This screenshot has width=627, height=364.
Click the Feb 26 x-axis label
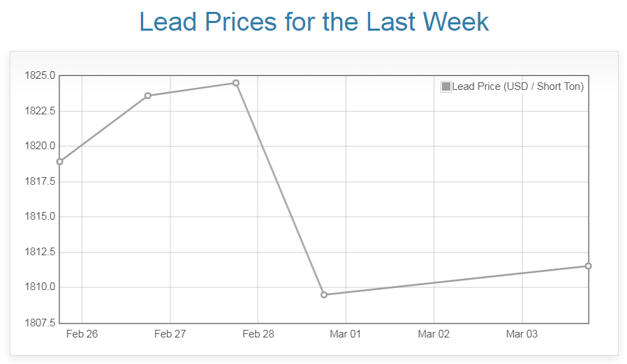pos(82,334)
